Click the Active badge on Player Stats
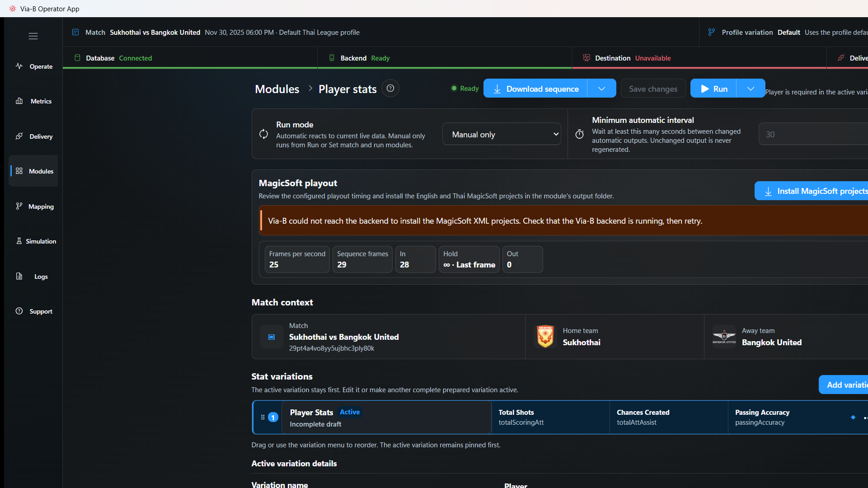 350,412
